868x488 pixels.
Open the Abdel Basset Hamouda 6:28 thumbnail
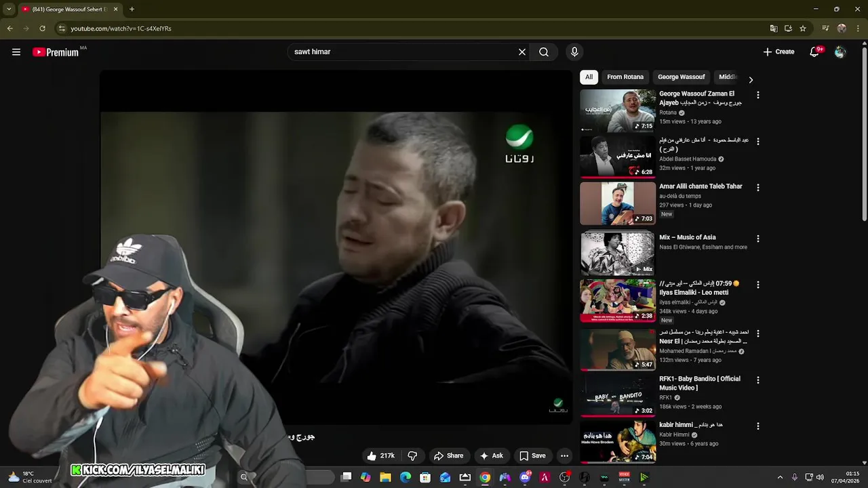click(618, 157)
